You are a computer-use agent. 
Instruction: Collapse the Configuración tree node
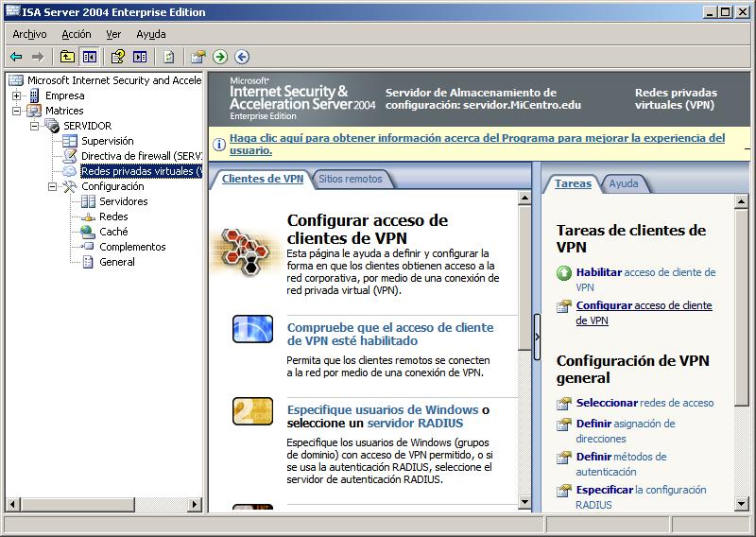53,186
